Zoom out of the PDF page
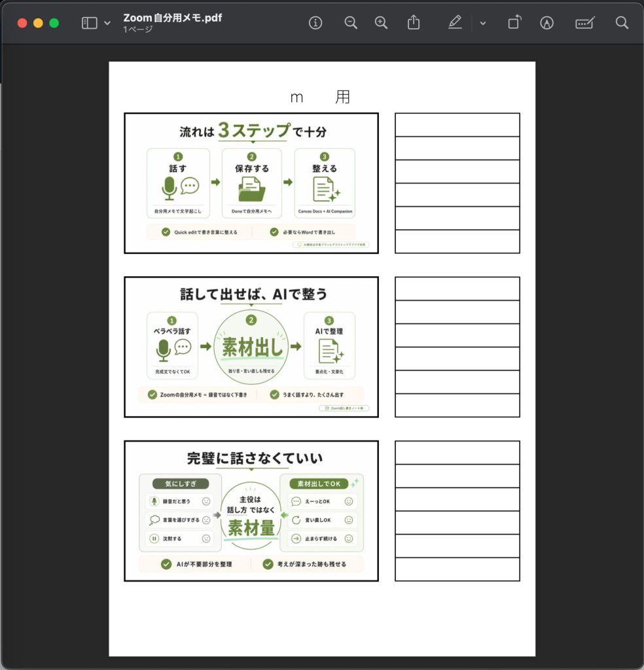This screenshot has width=644, height=670. (x=351, y=23)
